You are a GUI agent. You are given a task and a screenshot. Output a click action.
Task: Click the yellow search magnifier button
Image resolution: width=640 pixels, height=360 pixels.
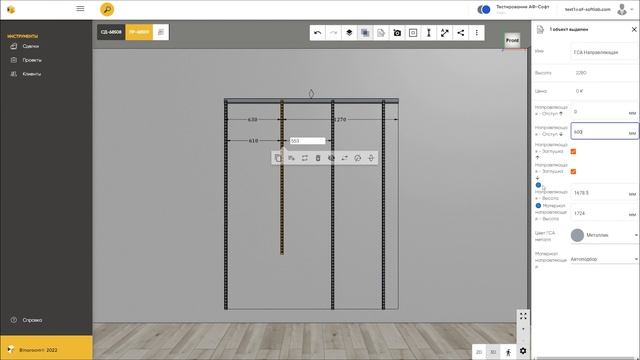click(x=107, y=9)
